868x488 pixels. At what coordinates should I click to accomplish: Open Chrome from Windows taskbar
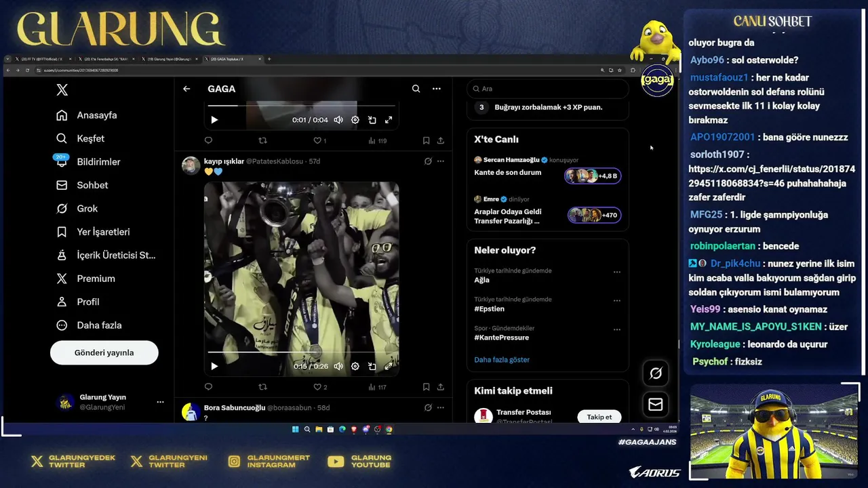(389, 429)
